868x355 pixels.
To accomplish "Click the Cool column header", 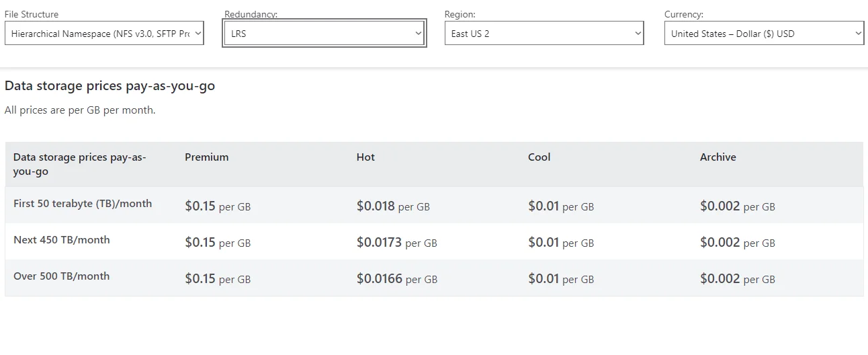I will click(x=539, y=157).
